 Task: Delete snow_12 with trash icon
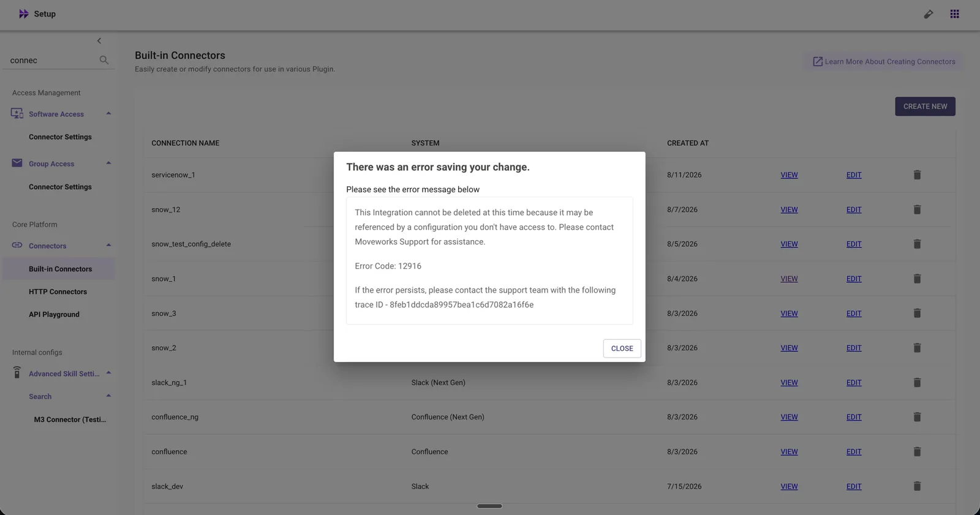coord(917,209)
